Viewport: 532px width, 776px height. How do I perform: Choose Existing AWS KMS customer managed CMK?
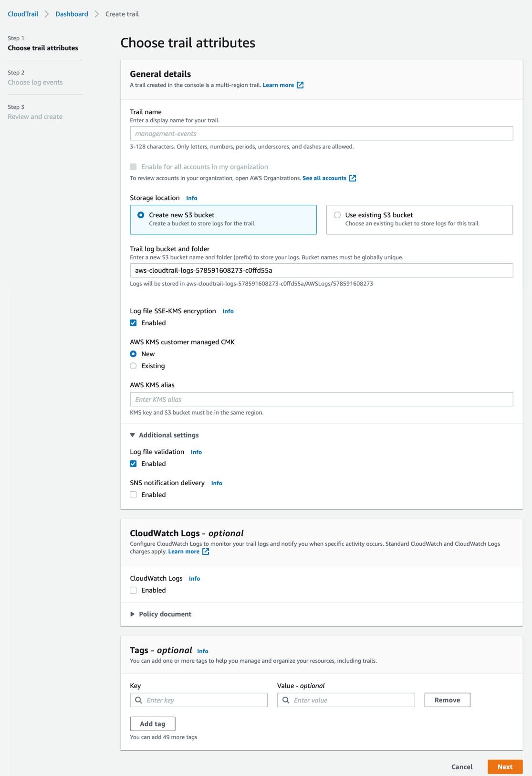point(134,366)
